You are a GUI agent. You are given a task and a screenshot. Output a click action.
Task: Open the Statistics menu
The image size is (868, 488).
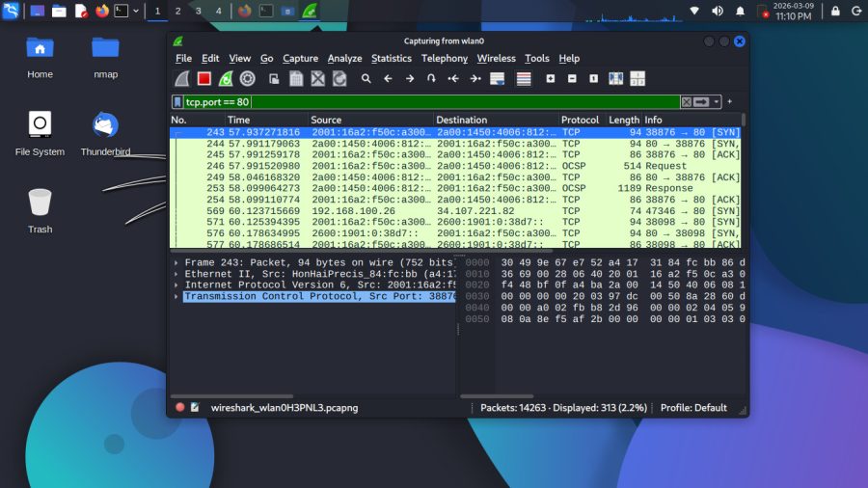coord(391,59)
